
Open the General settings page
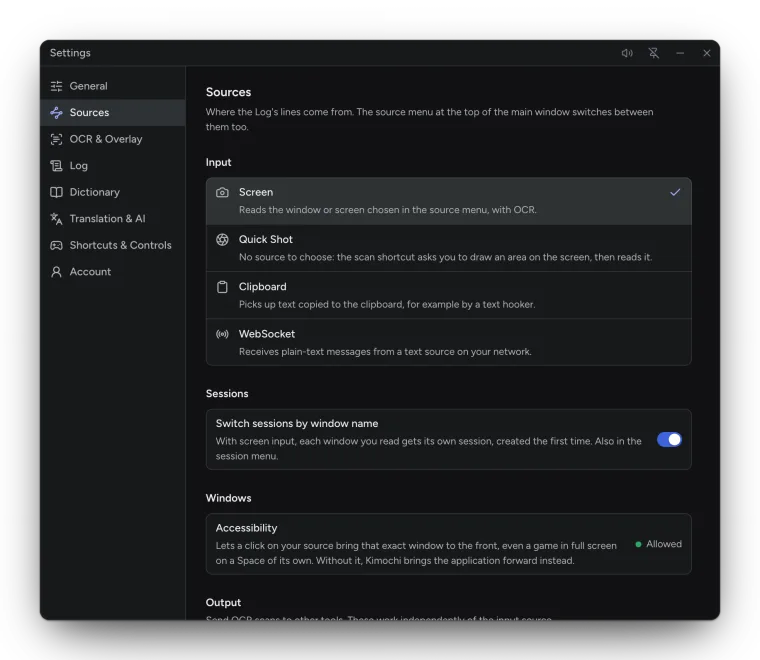113,86
